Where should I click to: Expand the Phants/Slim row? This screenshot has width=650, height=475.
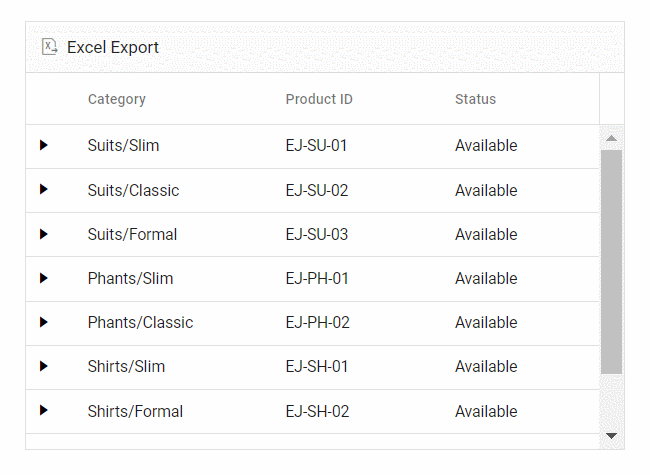click(x=43, y=278)
